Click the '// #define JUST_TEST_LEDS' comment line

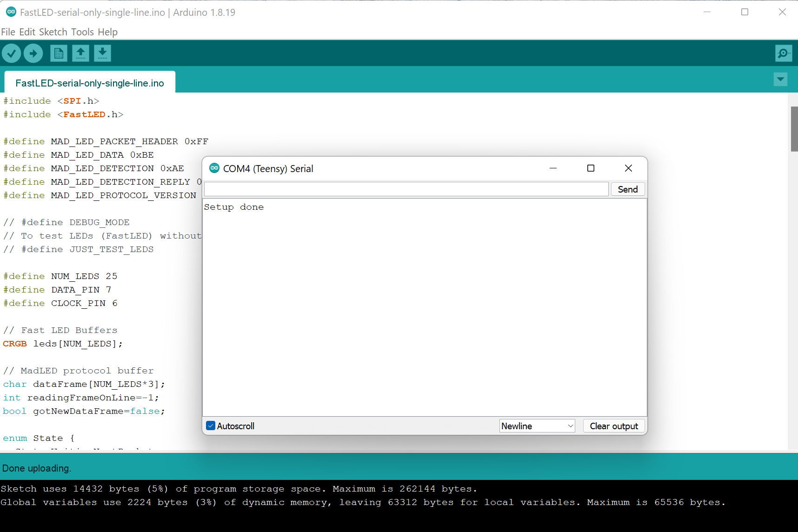pos(79,249)
